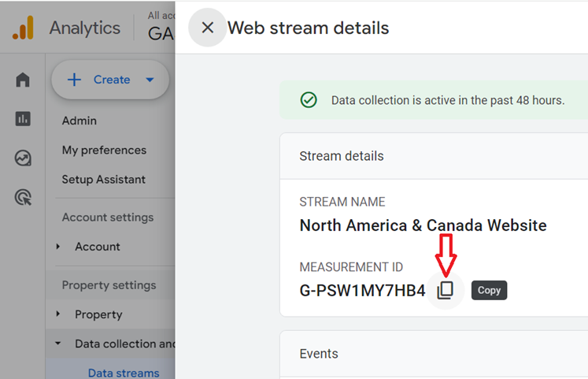Open the Create dropdown arrow
588x379 pixels.
[x=150, y=80]
